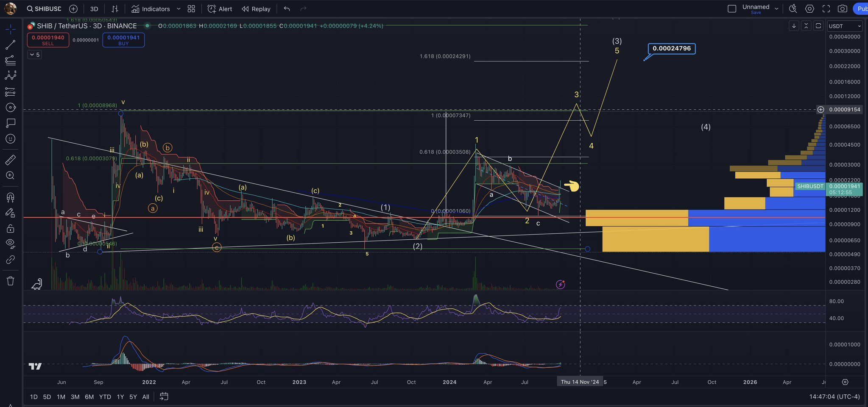Click the collapse-arrows button beside USDT selector
Viewport: 868px width, 407px height.
coord(806,26)
